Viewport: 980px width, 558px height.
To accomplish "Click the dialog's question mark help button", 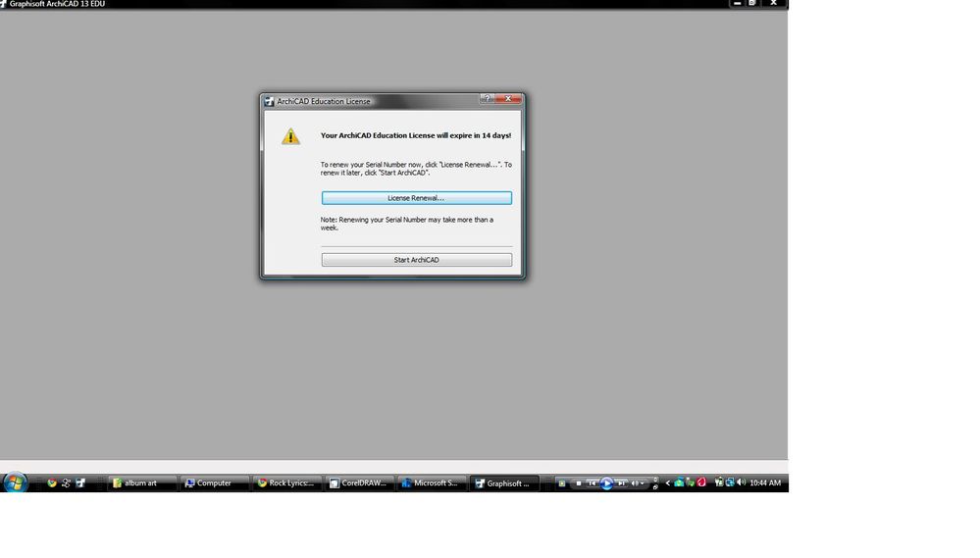I will (487, 99).
